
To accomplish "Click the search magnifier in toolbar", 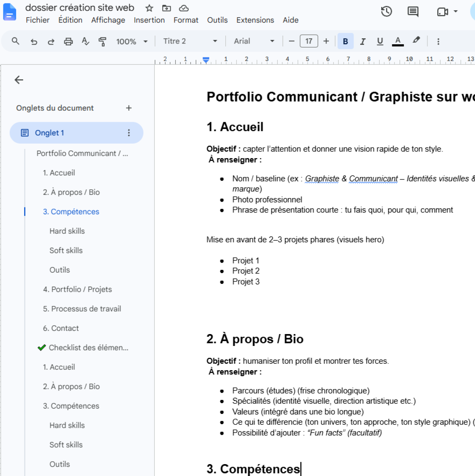I will tap(16, 41).
